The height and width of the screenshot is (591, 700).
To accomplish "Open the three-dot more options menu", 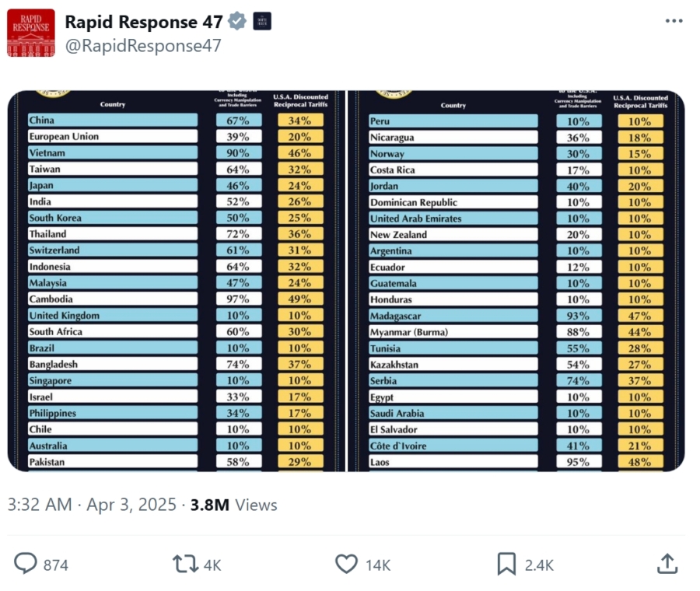I will [x=674, y=21].
